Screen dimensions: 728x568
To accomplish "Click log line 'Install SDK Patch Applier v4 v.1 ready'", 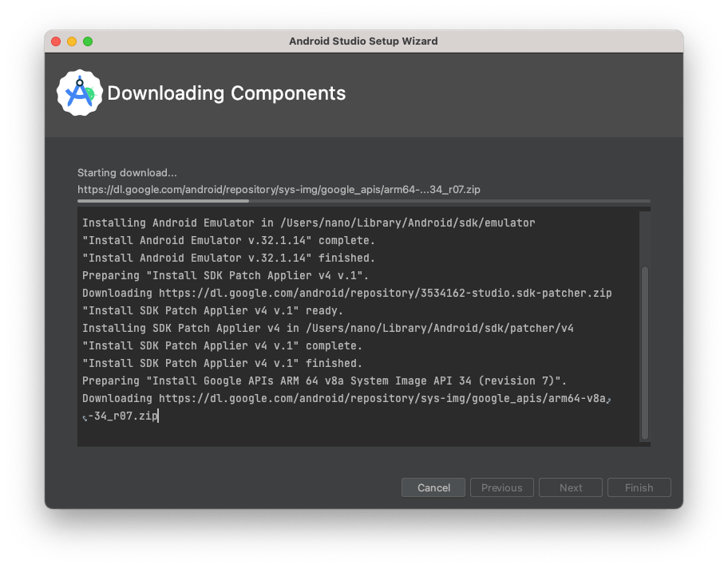I will (x=212, y=311).
